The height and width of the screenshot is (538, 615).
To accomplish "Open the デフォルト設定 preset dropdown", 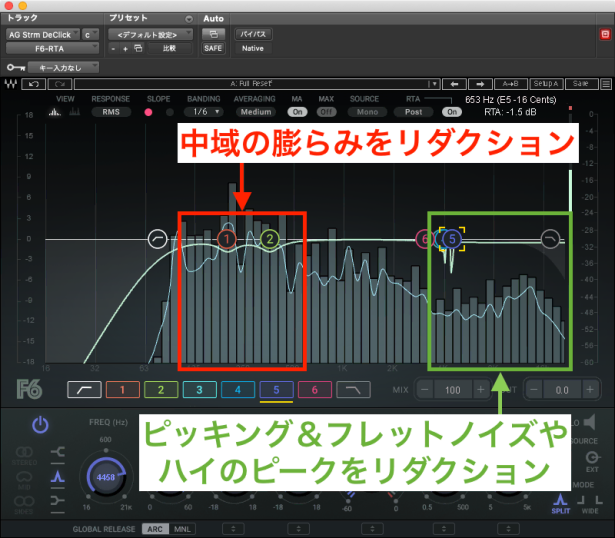I will coord(150,35).
